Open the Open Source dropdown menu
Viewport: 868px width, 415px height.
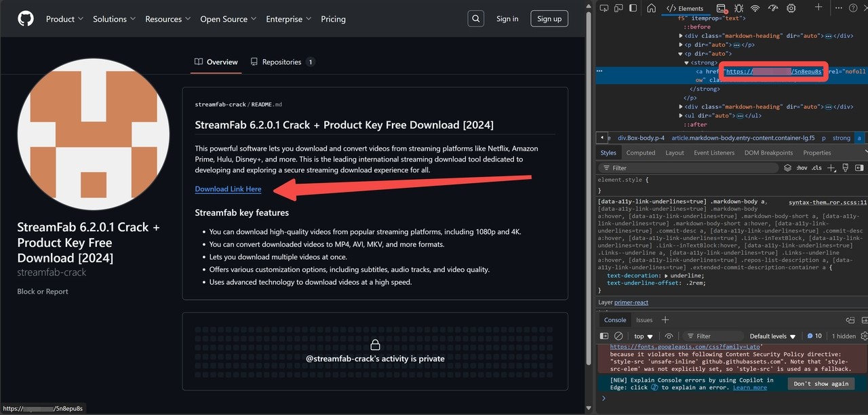229,19
